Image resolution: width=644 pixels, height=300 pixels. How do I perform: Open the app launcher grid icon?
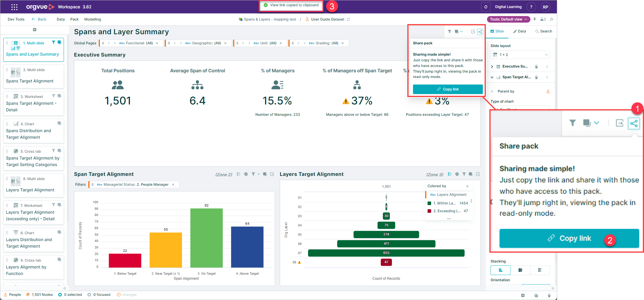coord(14,7)
